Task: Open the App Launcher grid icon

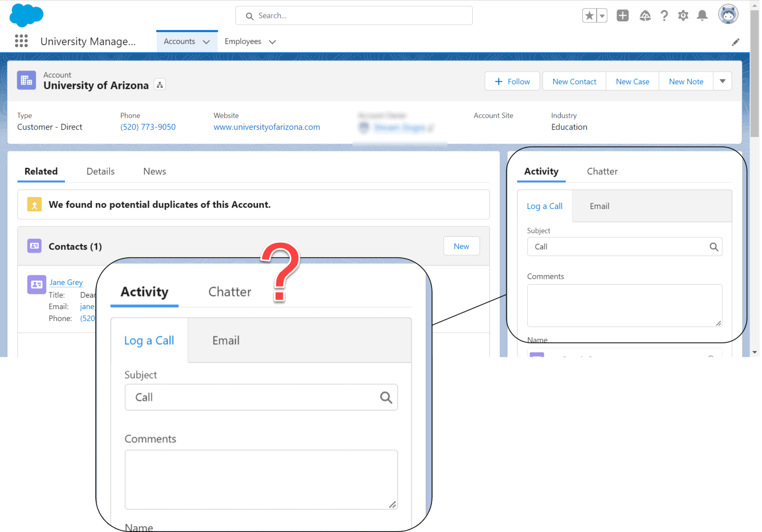Action: 21,41
